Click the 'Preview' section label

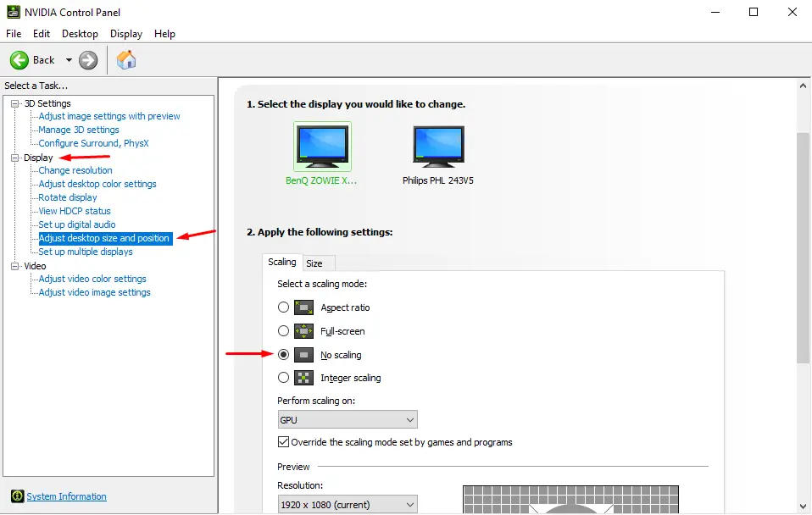(x=293, y=467)
